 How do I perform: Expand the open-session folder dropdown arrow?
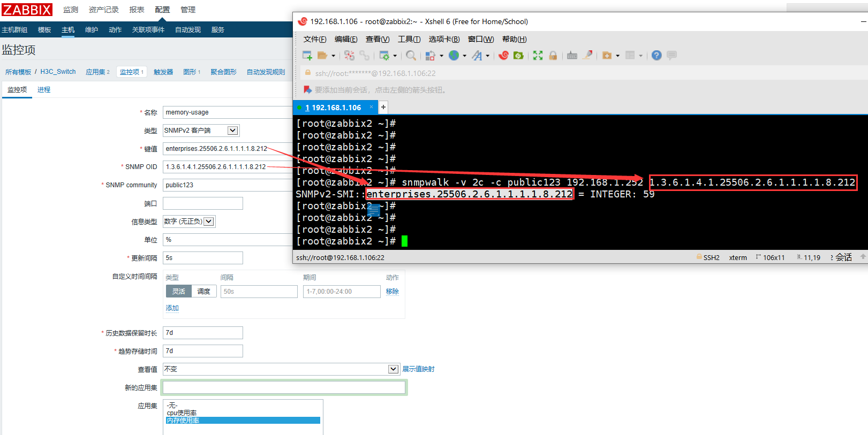[333, 56]
